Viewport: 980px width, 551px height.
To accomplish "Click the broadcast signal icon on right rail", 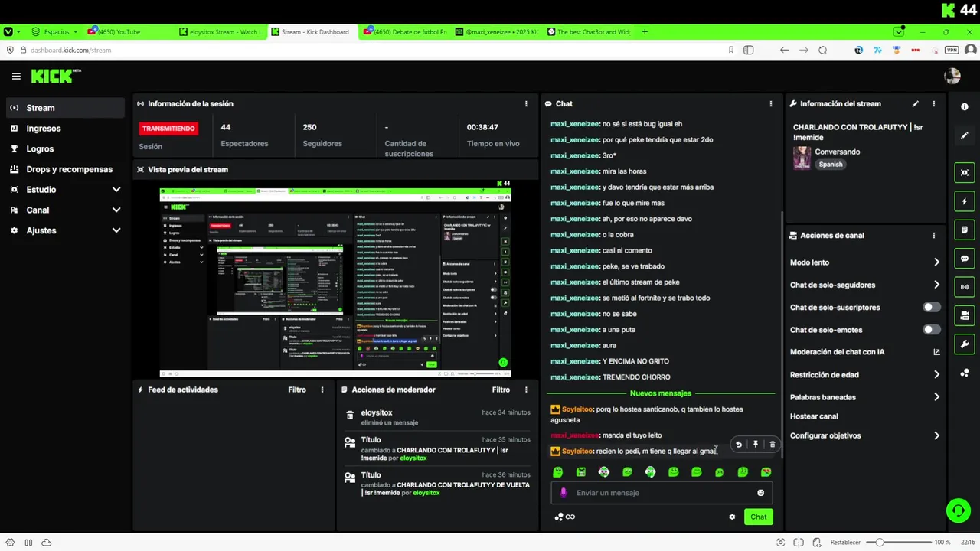I will [965, 287].
